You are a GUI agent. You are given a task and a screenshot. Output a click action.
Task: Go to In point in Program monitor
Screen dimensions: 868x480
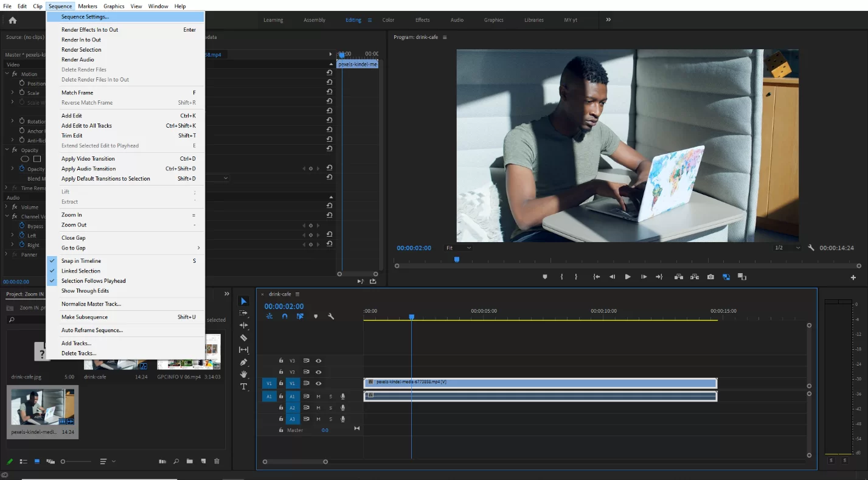[x=597, y=277]
